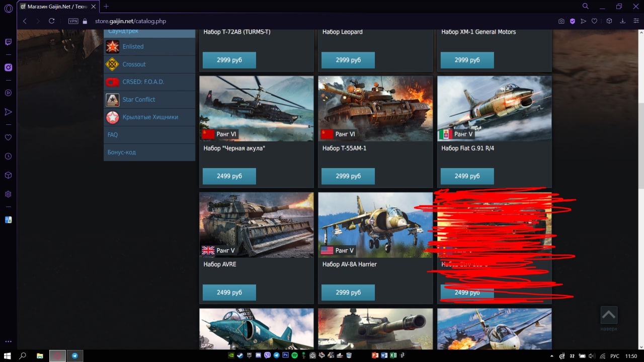Viewport: 644px width, 362px height.
Task: Open the FAQ link in sidebar
Action: 149,134
